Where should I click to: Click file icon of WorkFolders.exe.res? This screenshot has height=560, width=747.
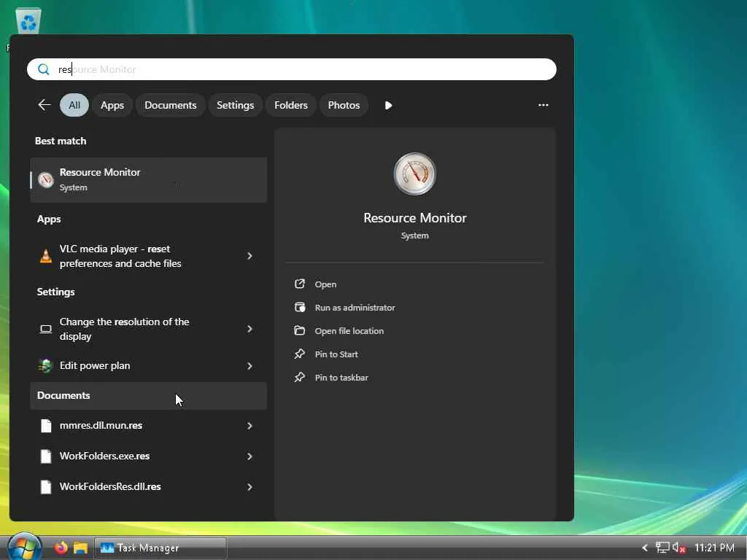(46, 456)
